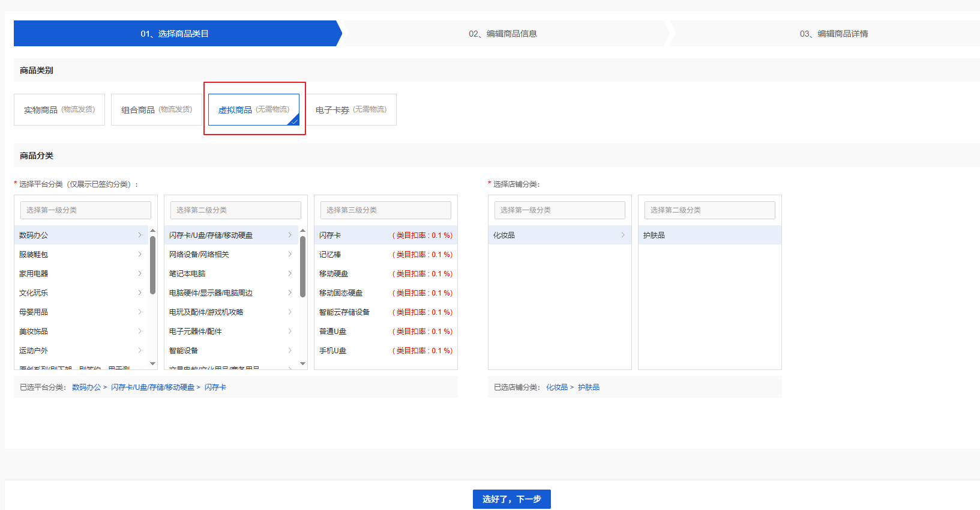Expand the 数码办公 category chevron

(x=140, y=235)
